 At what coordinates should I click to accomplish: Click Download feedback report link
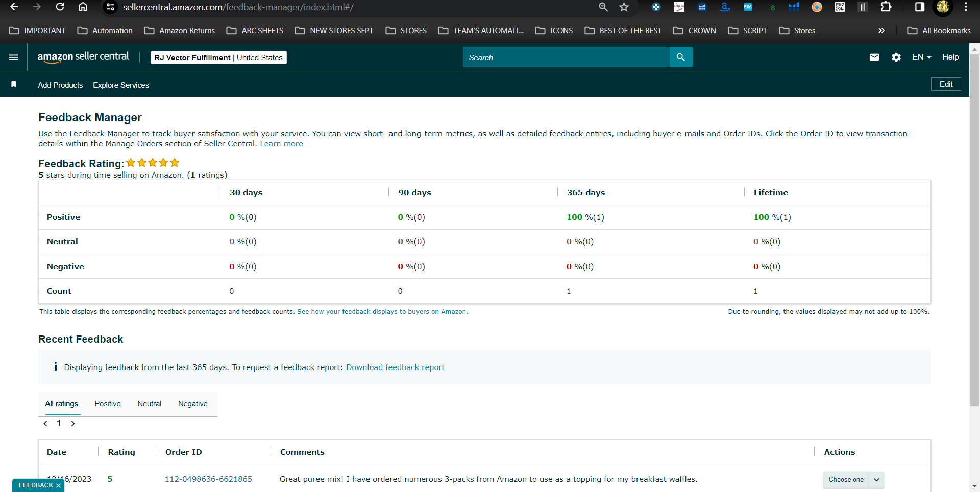395,367
